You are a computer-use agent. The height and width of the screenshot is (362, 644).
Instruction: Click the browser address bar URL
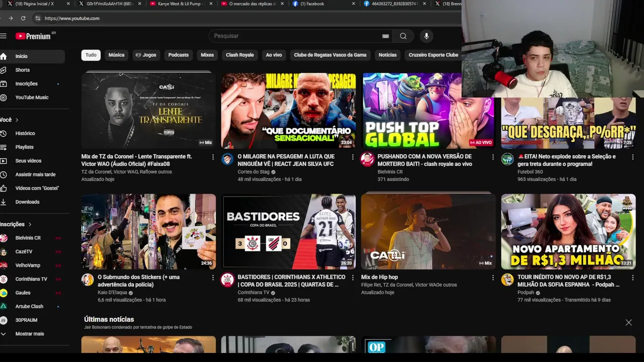pos(72,18)
